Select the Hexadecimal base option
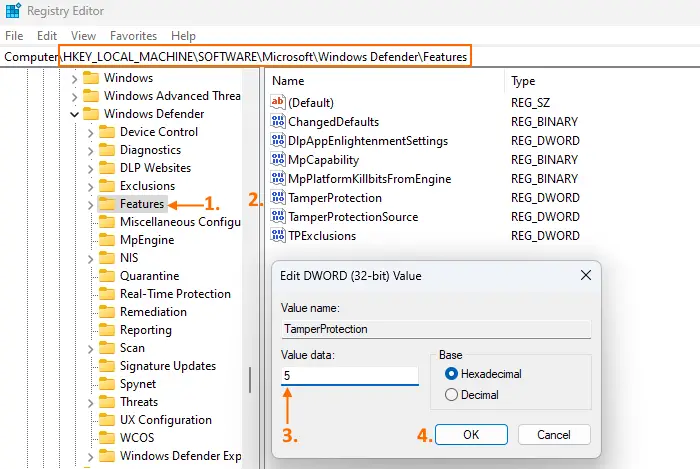700x469 pixels. (451, 374)
